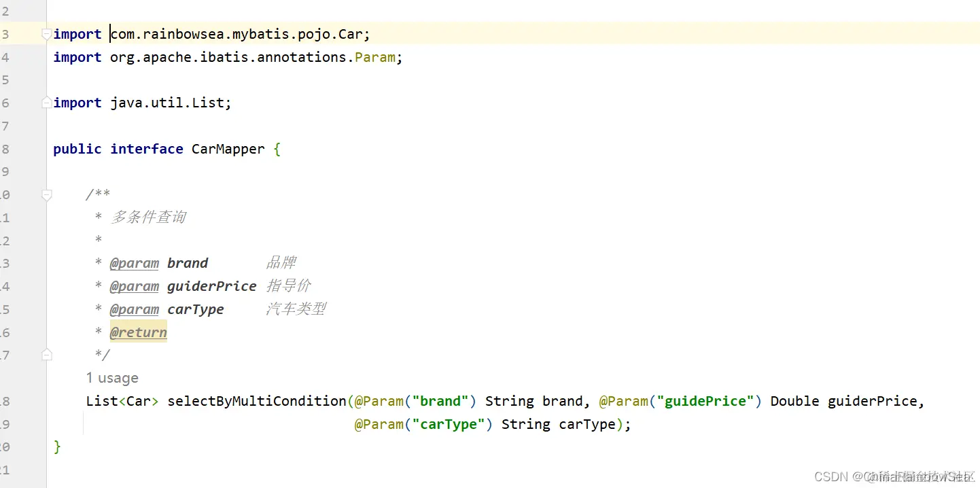Click the "brand" string literal in @Param
Viewport: 980px width, 488px height.
[440, 401]
